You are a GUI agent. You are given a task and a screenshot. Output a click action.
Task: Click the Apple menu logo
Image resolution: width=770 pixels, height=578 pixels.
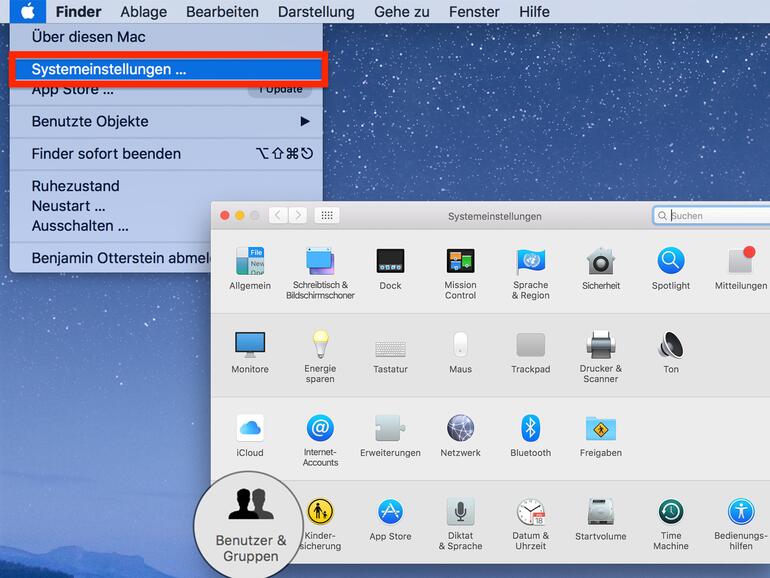click(x=28, y=11)
